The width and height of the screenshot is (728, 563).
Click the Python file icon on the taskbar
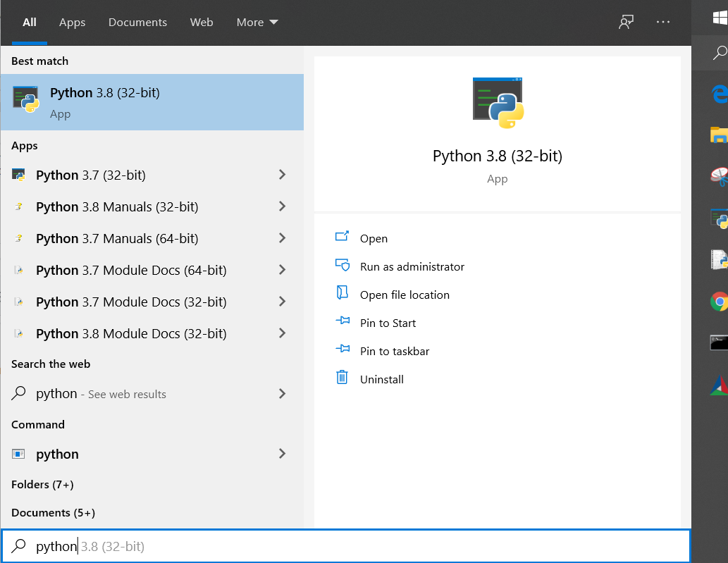point(719,259)
